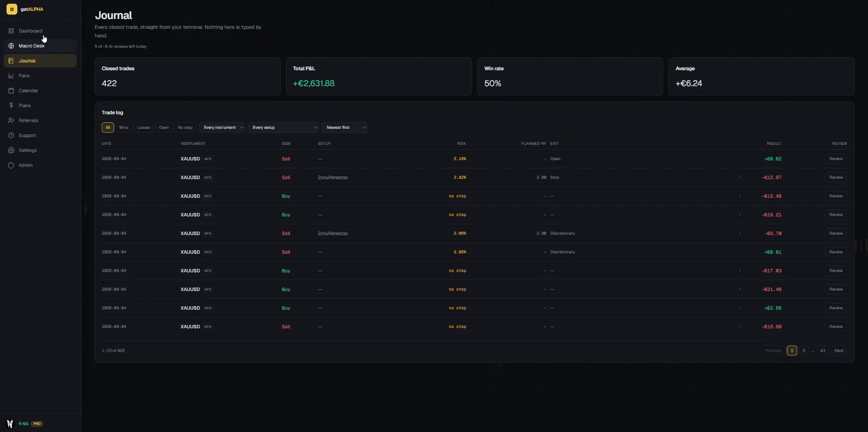This screenshot has width=868, height=432.
Task: Click the DATE column header
Action: [x=106, y=144]
